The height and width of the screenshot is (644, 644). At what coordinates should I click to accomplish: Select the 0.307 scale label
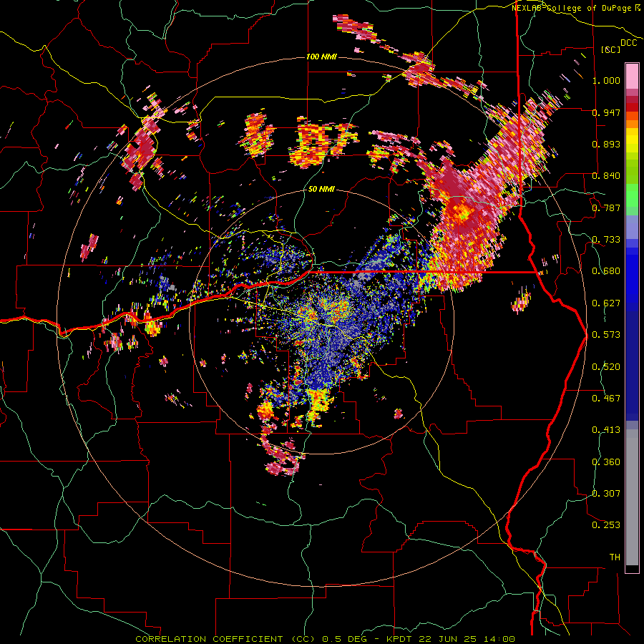pos(606,493)
